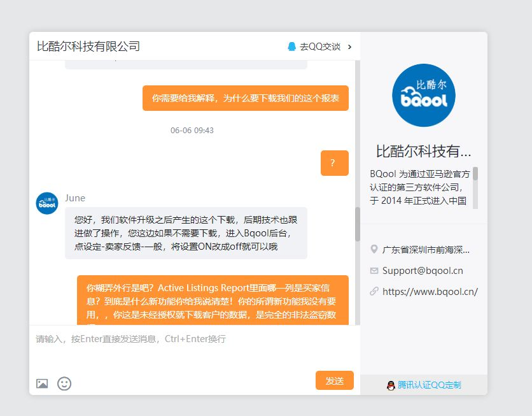This screenshot has width=532, height=416.
Task: Click the image upload icon
Action: click(42, 384)
